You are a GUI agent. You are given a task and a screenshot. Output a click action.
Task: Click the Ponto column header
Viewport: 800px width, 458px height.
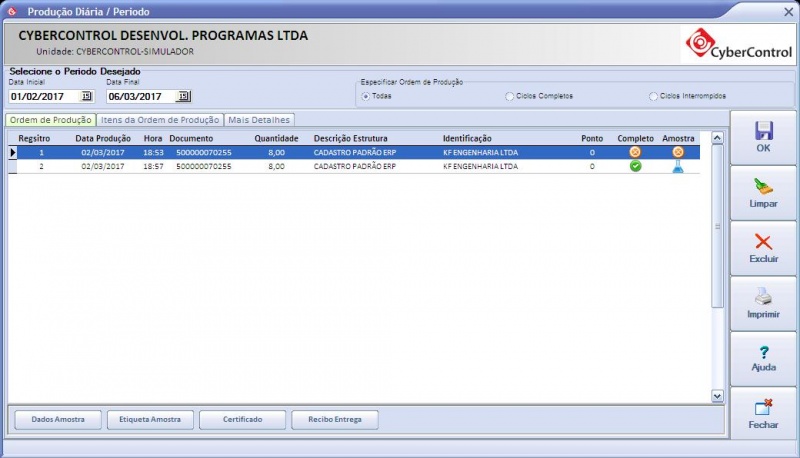(x=592, y=138)
